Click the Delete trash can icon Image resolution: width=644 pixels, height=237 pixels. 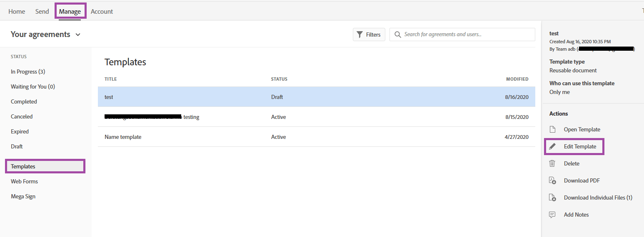click(x=552, y=163)
